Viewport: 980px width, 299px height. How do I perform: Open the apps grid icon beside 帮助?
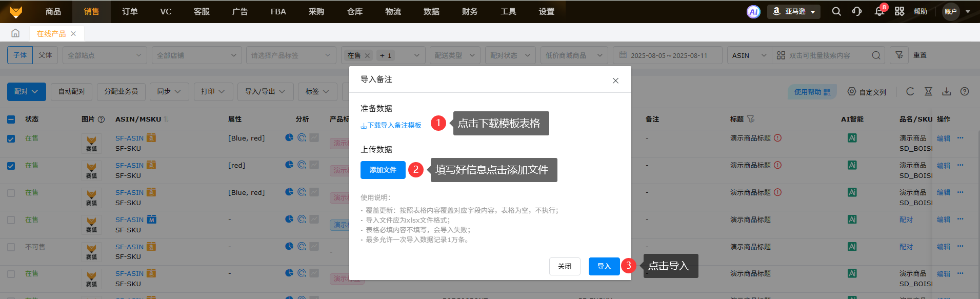899,11
